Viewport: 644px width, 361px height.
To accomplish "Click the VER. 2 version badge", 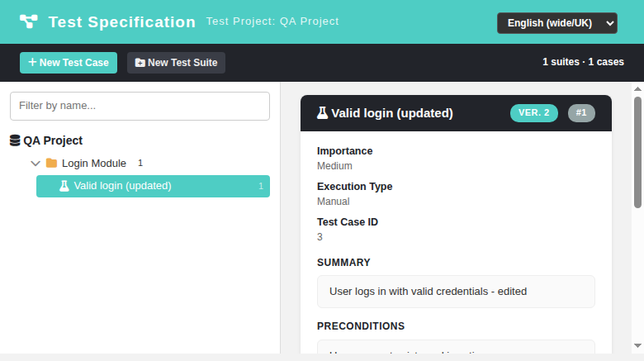I will [534, 113].
